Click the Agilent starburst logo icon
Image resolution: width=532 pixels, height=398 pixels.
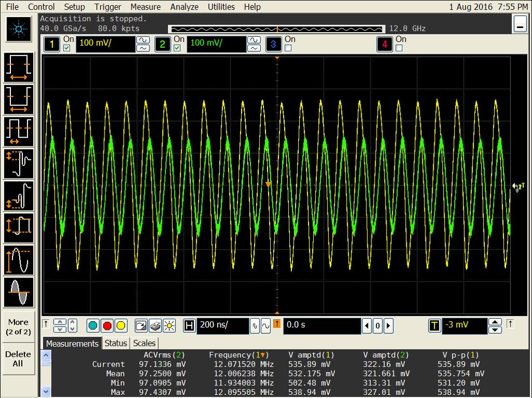pyautogui.click(x=19, y=29)
